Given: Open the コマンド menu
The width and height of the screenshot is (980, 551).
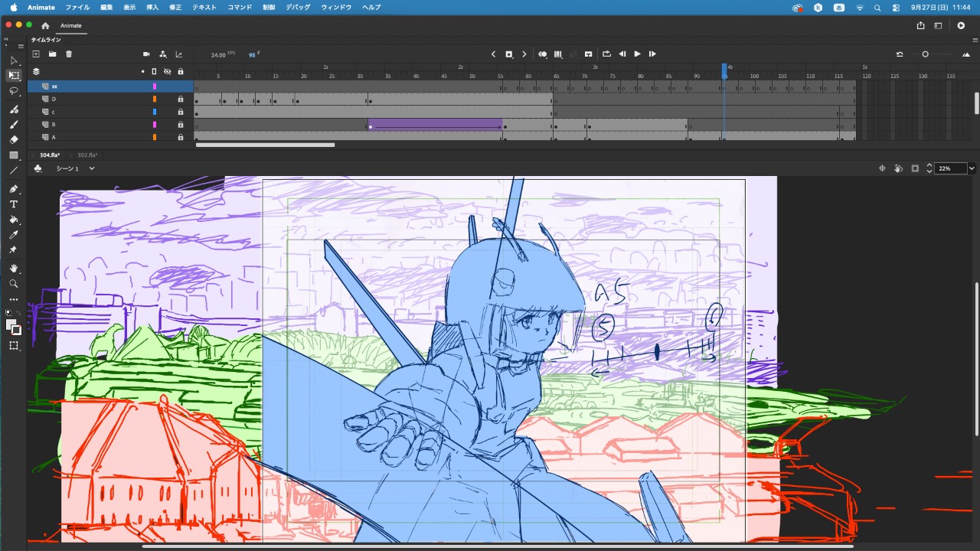Looking at the screenshot, I should 240,7.
